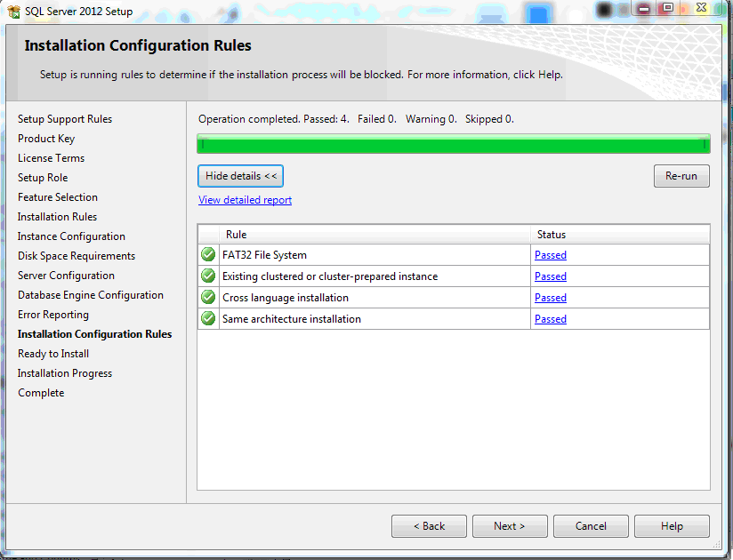Click check icon for Existing clustered instance rule
Viewport: 733px width, 560px height.
(x=208, y=276)
